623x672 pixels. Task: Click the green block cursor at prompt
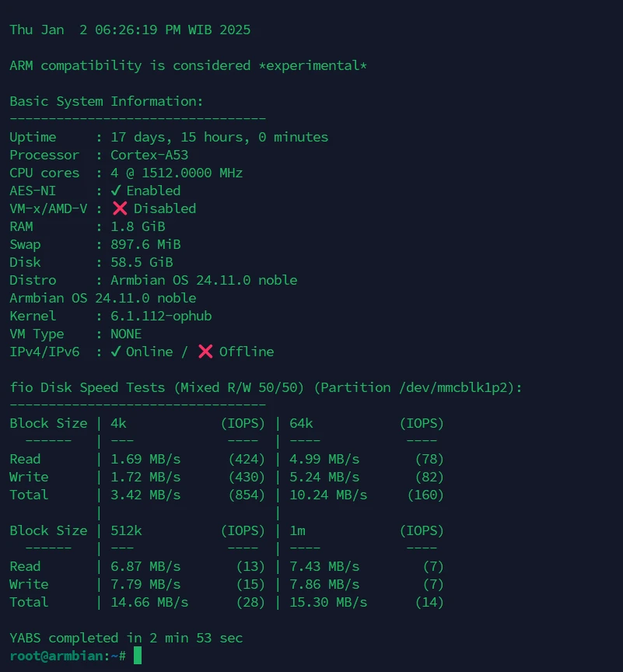coord(138,656)
